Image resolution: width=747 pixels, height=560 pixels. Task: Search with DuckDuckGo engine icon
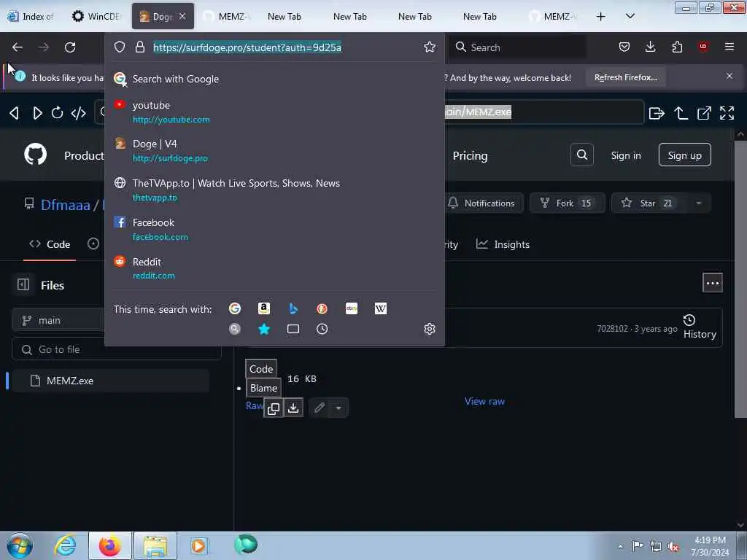pyautogui.click(x=322, y=308)
